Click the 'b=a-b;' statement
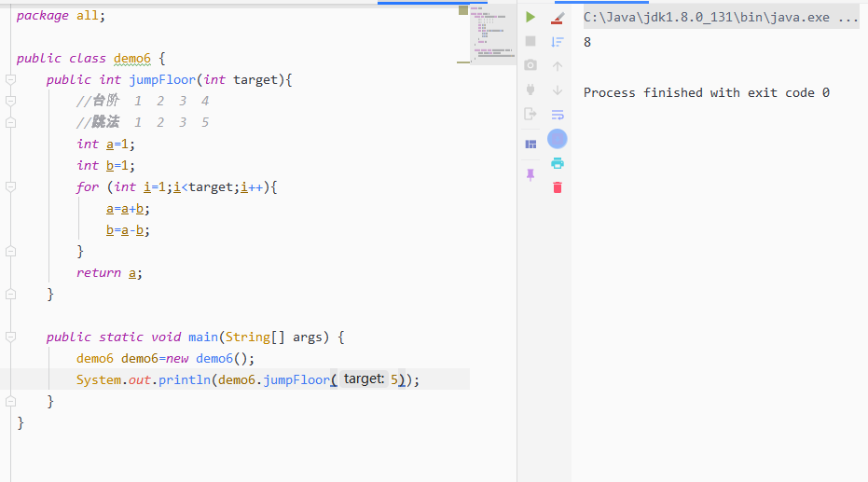 tap(128, 230)
